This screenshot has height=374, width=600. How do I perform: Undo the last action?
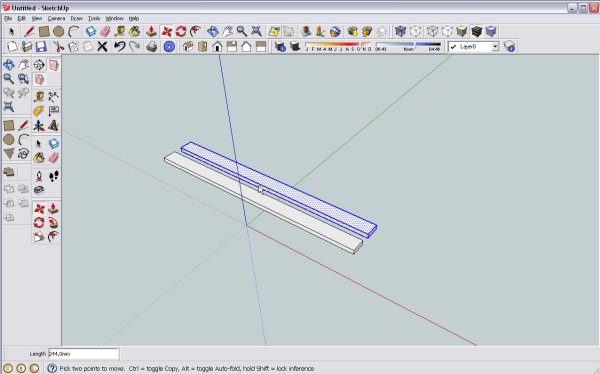click(119, 47)
